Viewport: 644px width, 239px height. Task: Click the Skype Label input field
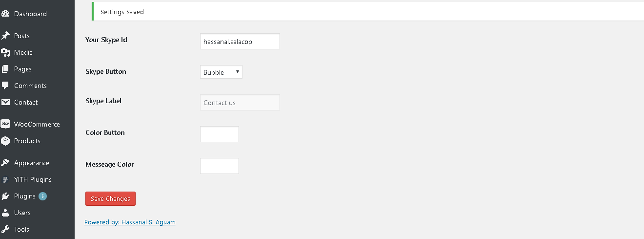[x=240, y=103]
